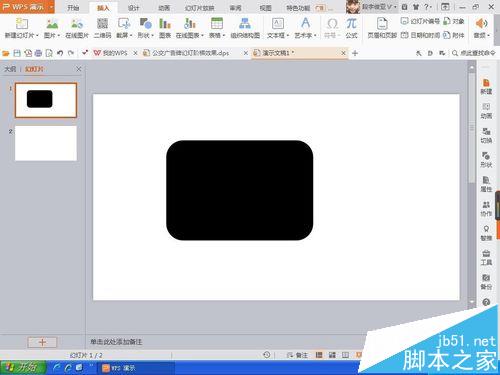Screen dimensions: 500x375
Task: Switch to Outline (大纲) view in left panel
Action: click(x=10, y=69)
